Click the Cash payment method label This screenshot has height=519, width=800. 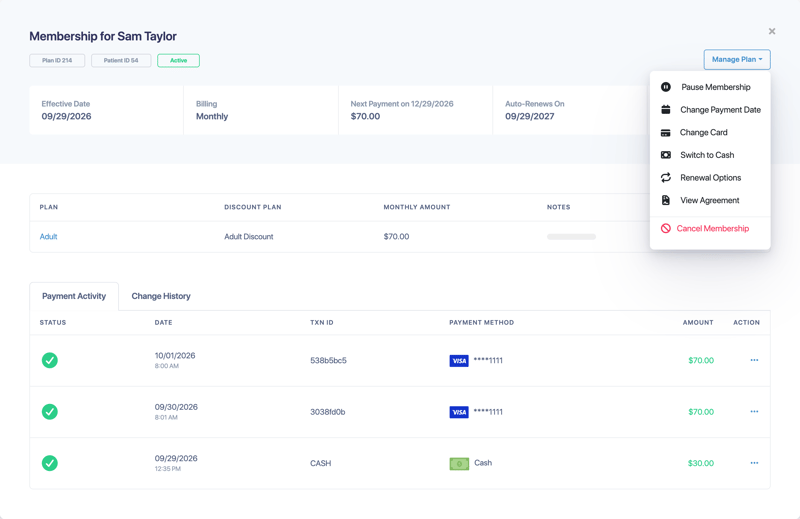pos(483,463)
